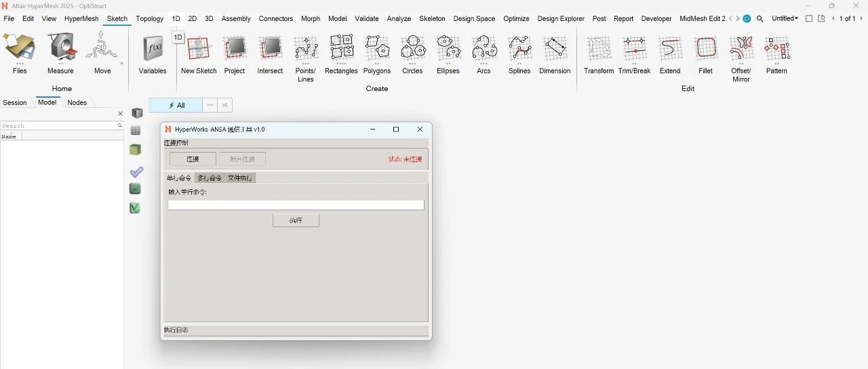
Task: Select the Offset/Mirror tool
Action: click(741, 58)
